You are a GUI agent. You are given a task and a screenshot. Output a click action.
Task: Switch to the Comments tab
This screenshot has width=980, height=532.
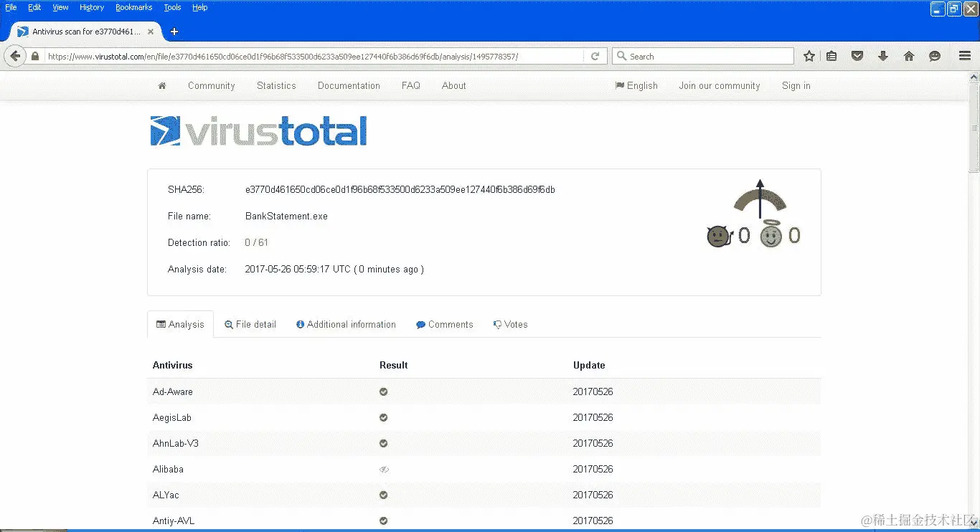[x=445, y=324]
